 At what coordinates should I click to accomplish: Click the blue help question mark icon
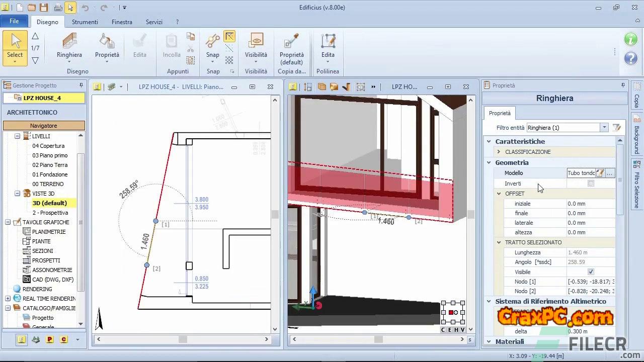630,58
